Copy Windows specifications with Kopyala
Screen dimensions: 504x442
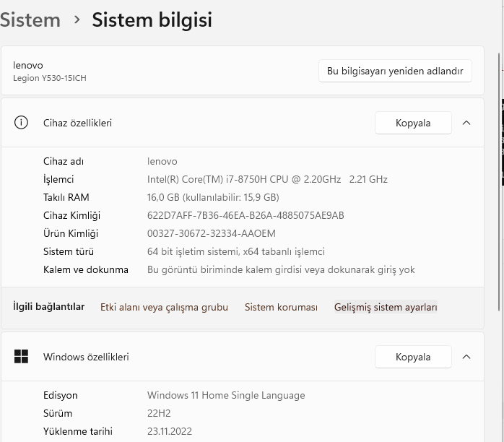coord(413,357)
